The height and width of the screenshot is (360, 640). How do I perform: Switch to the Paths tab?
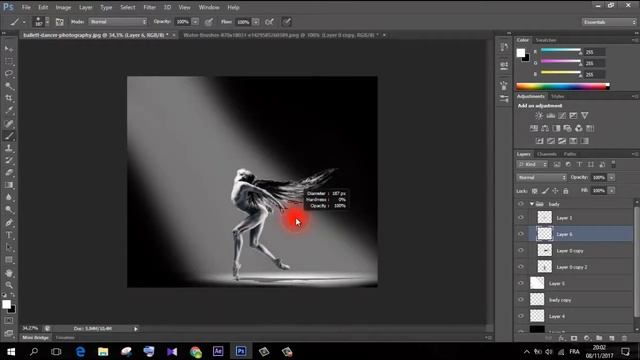click(x=570, y=154)
